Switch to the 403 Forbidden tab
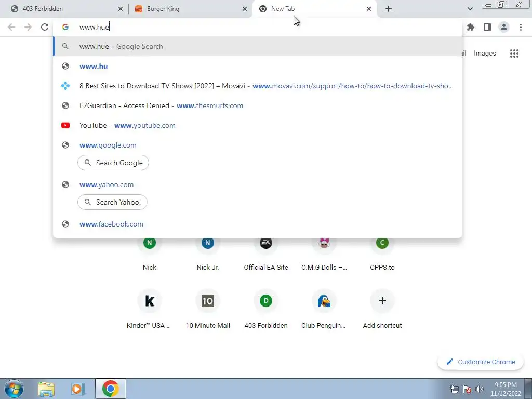This screenshot has height=399, width=532. (64, 9)
